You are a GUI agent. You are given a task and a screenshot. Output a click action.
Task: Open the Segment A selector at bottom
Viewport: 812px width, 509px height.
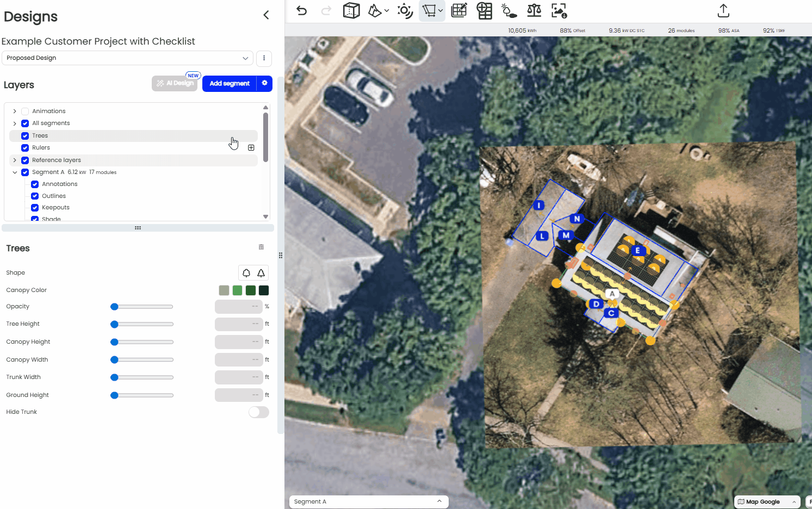click(368, 502)
